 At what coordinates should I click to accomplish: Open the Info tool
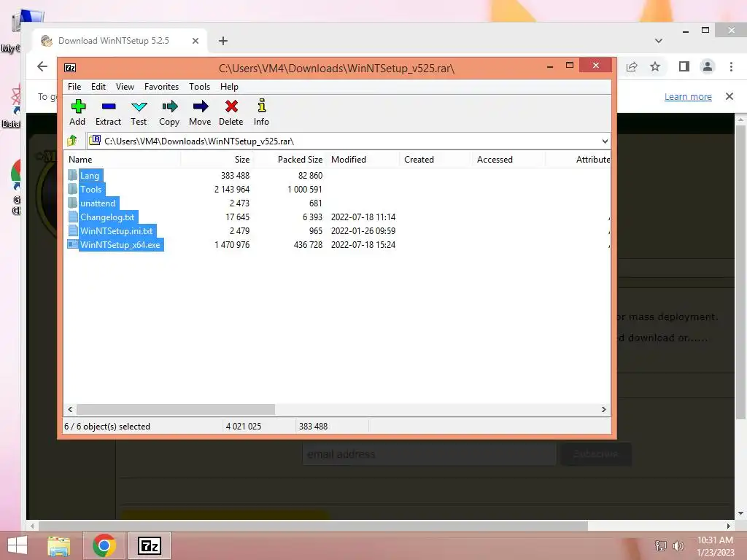click(262, 106)
